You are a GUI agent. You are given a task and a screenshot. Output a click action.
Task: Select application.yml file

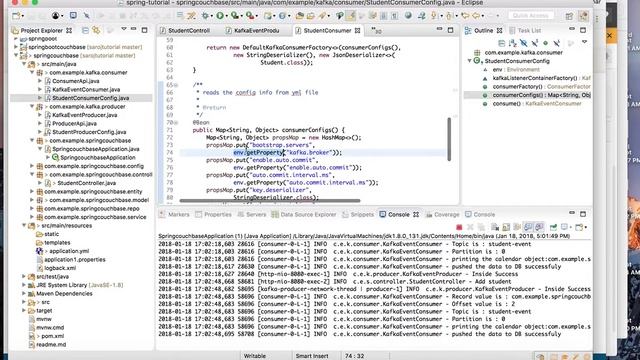point(69,251)
